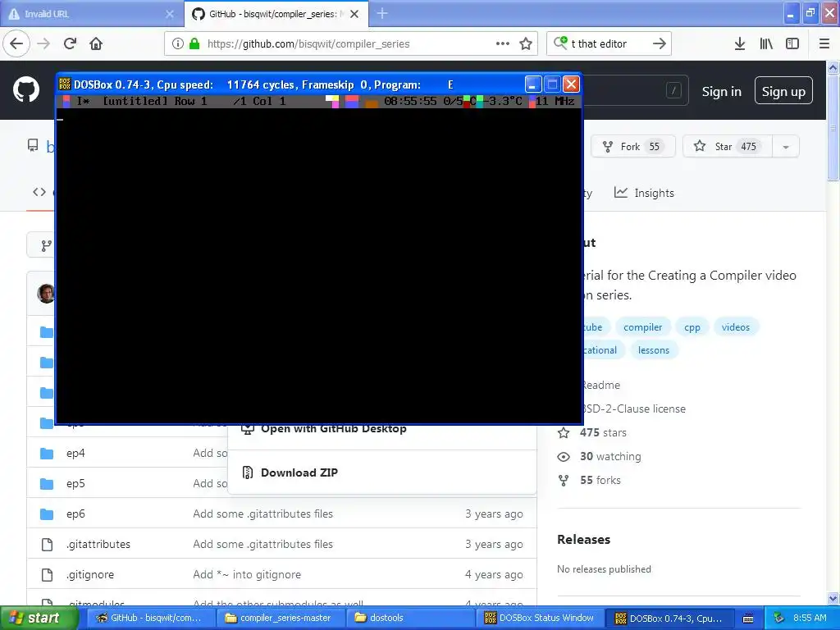The image size is (840, 630).
Task: Switch to dostools folder in taskbar
Action: [410, 619]
